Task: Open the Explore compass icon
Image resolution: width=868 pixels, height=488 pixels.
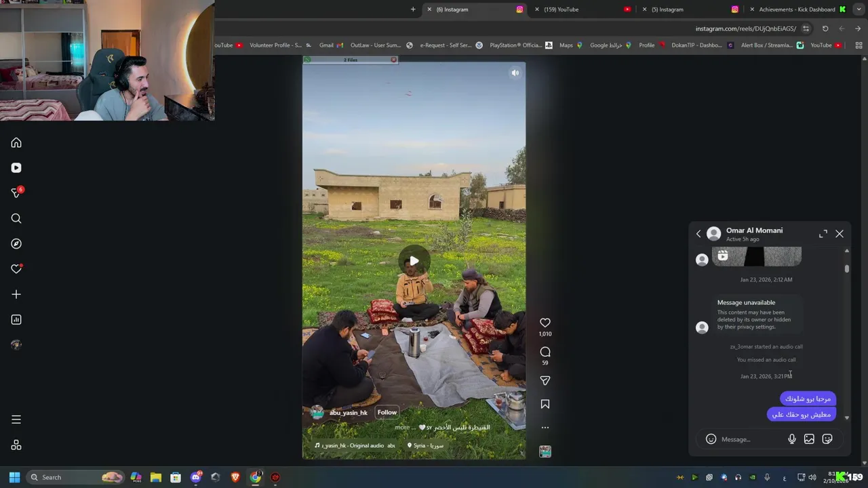Action: point(16,244)
